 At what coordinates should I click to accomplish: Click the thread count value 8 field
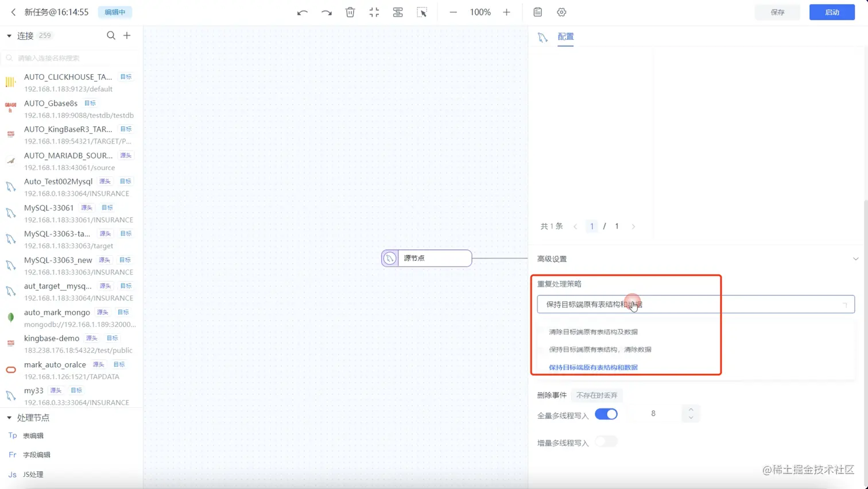653,414
